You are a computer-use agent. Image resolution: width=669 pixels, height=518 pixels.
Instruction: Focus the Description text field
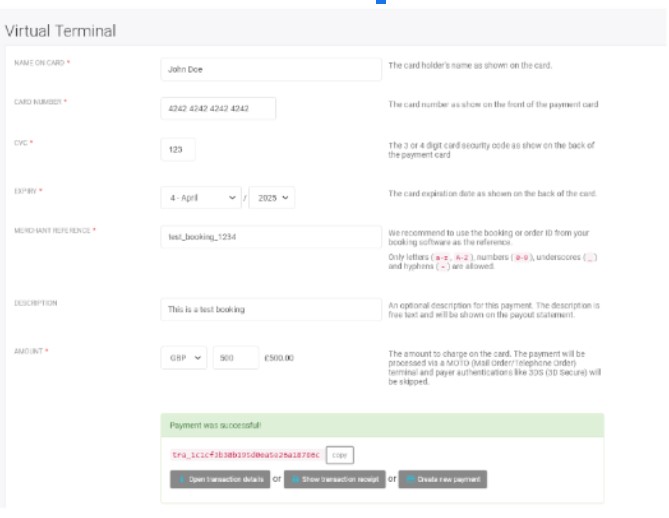click(270, 309)
